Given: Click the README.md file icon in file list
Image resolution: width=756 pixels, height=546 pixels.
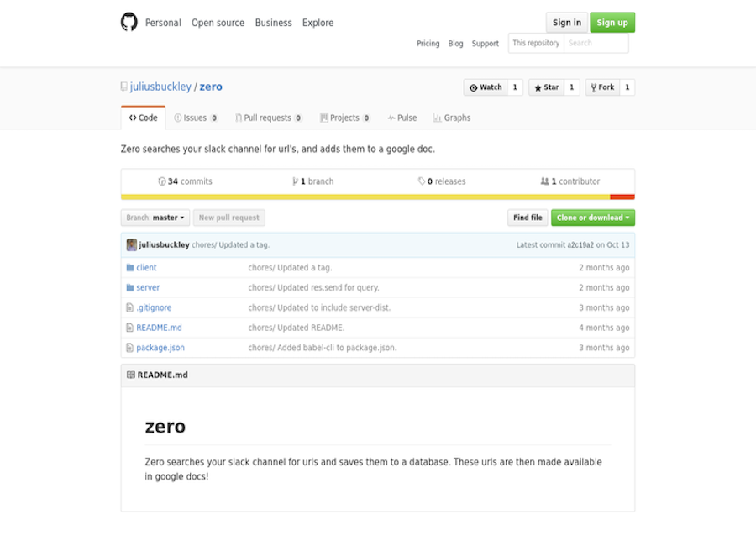Looking at the screenshot, I should coord(129,328).
